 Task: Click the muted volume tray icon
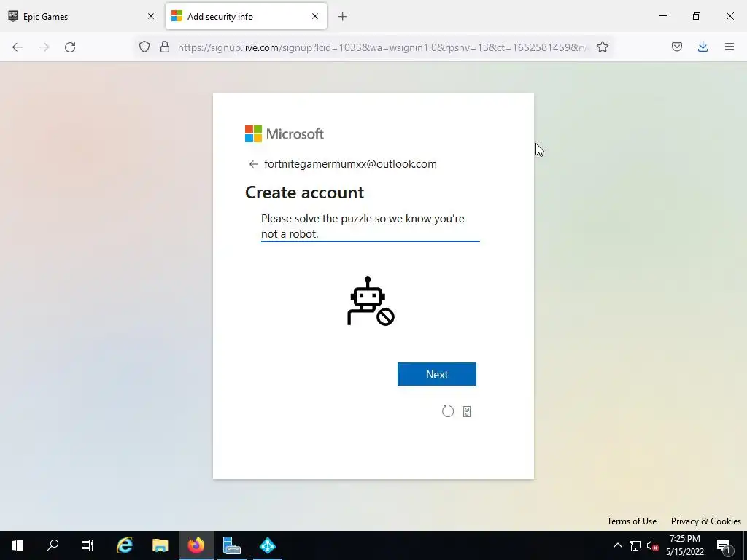pyautogui.click(x=653, y=545)
